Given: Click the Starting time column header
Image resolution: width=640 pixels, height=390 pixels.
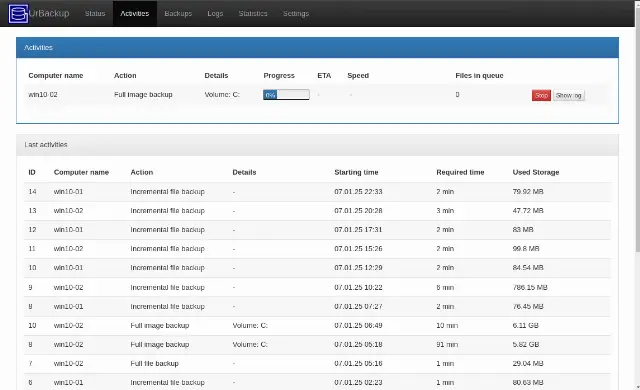Looking at the screenshot, I should tap(356, 172).
